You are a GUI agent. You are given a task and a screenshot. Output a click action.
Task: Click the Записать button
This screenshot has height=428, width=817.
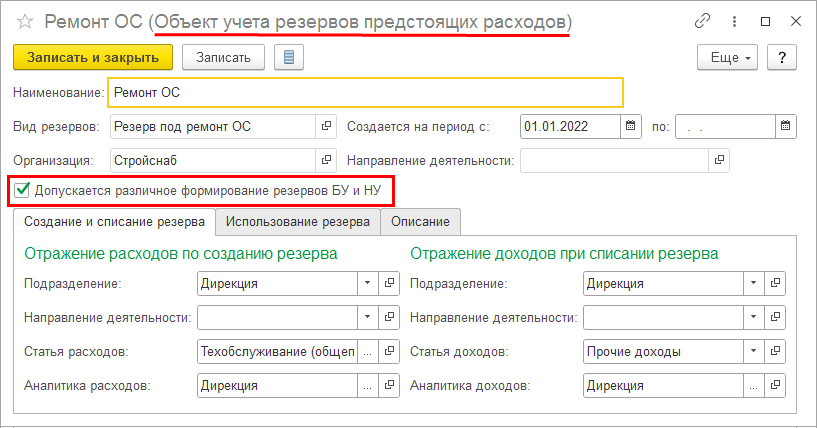click(223, 57)
